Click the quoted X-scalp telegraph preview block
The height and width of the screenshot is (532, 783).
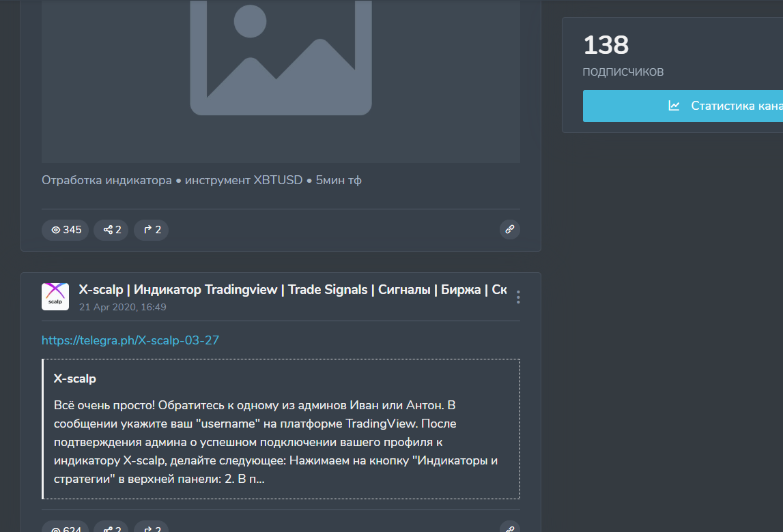[281, 428]
